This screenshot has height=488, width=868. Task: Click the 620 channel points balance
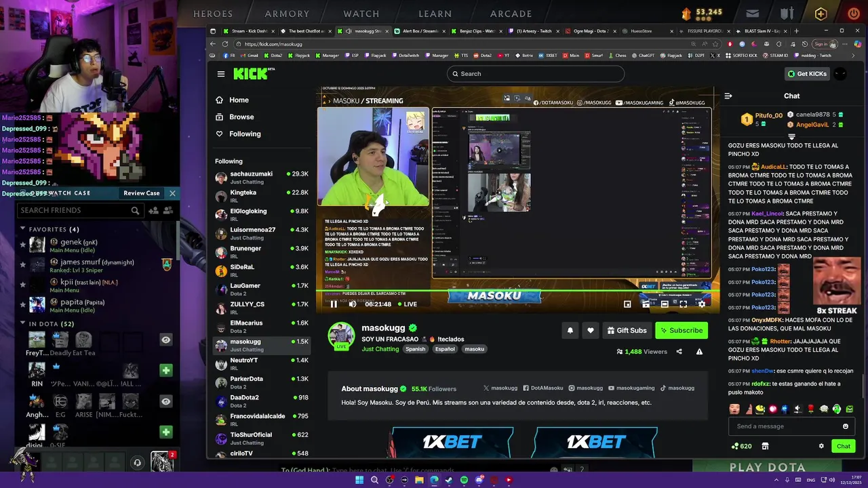tap(741, 446)
